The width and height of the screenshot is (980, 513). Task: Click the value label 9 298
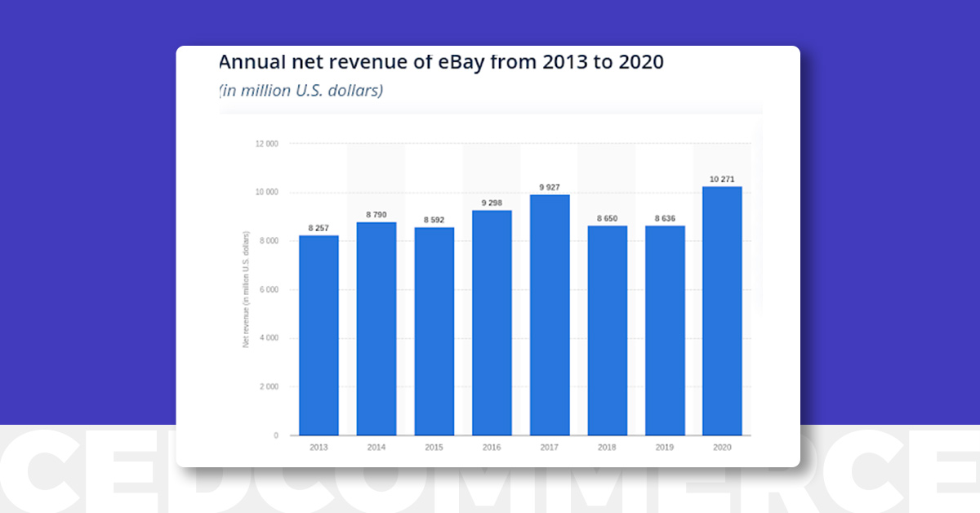coord(492,203)
